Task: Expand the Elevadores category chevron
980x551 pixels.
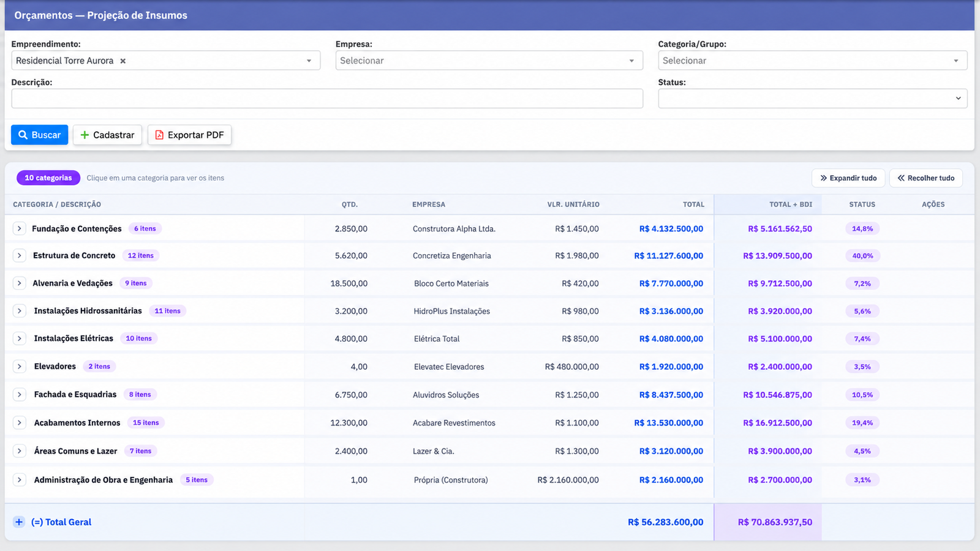Action: point(19,366)
